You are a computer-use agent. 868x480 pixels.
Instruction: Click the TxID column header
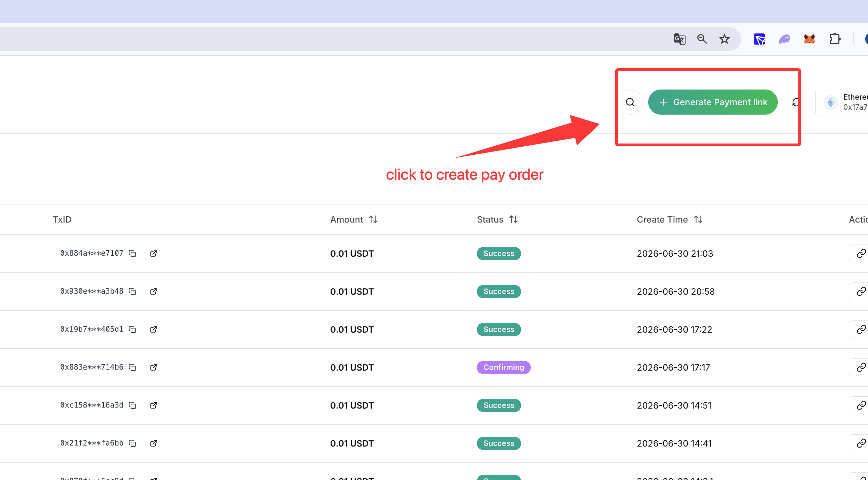62,219
